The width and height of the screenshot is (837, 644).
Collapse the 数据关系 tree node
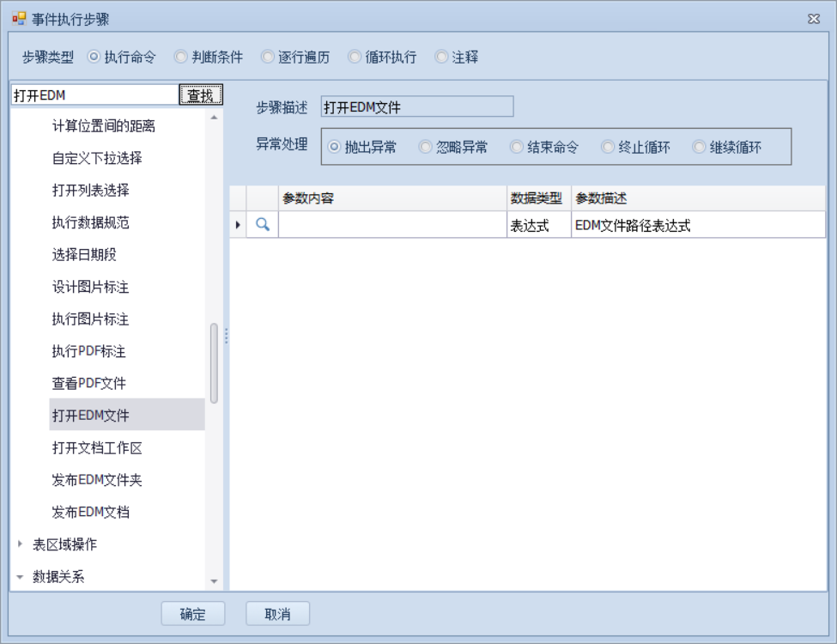coord(21,577)
